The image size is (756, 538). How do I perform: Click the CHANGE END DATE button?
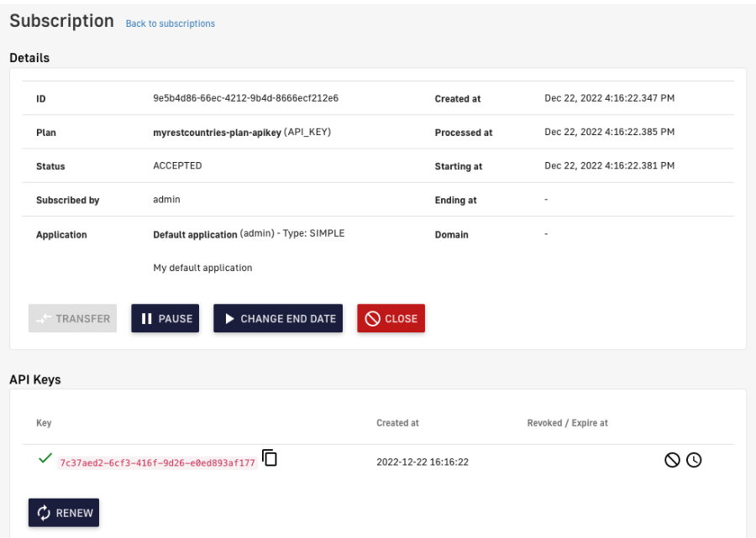[x=278, y=319]
